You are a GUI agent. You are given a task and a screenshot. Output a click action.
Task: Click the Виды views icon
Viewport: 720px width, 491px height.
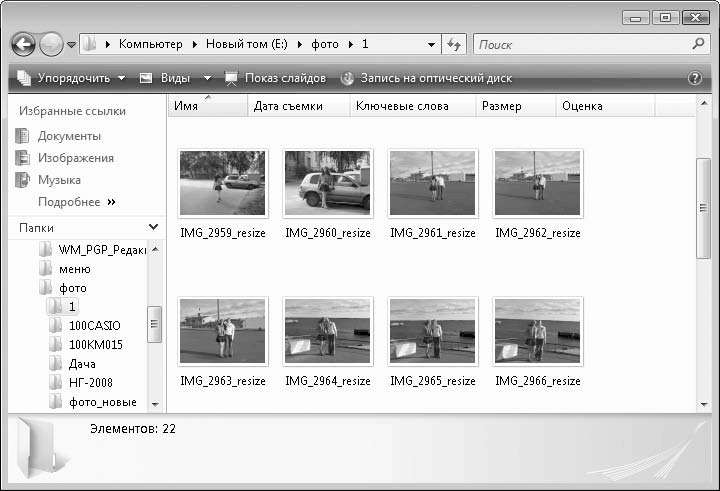point(146,78)
